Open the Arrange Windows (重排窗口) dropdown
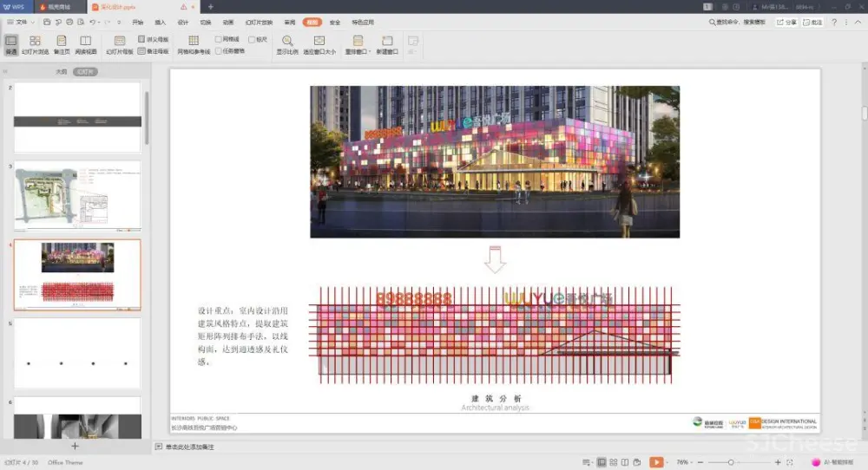The height and width of the screenshot is (470, 868). [358, 45]
